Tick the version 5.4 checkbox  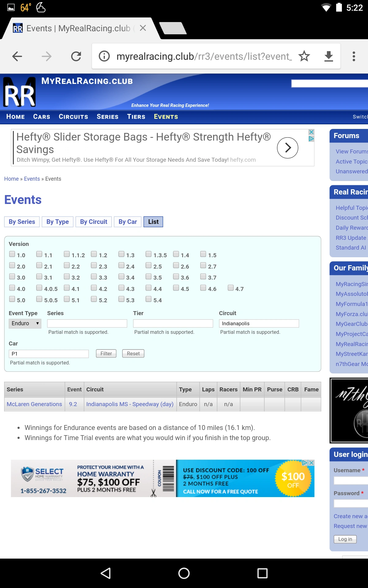[149, 299]
